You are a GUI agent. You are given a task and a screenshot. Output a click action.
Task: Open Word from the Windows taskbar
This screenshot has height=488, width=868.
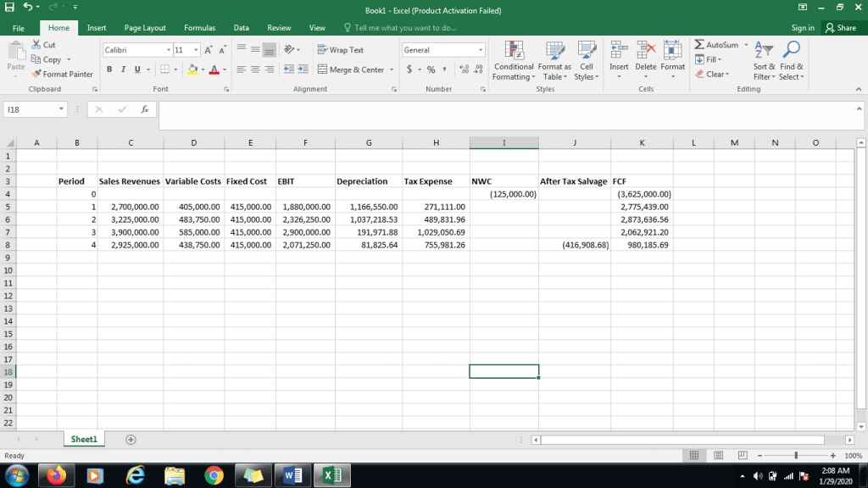[x=292, y=474]
